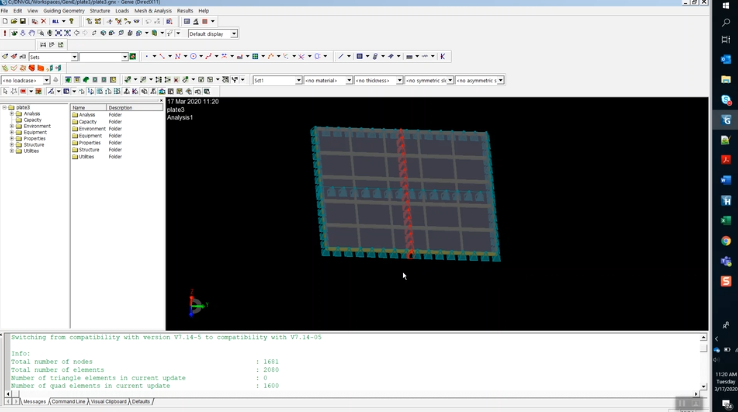Select the pan hand tool
The image size is (738, 412).
tap(32, 33)
